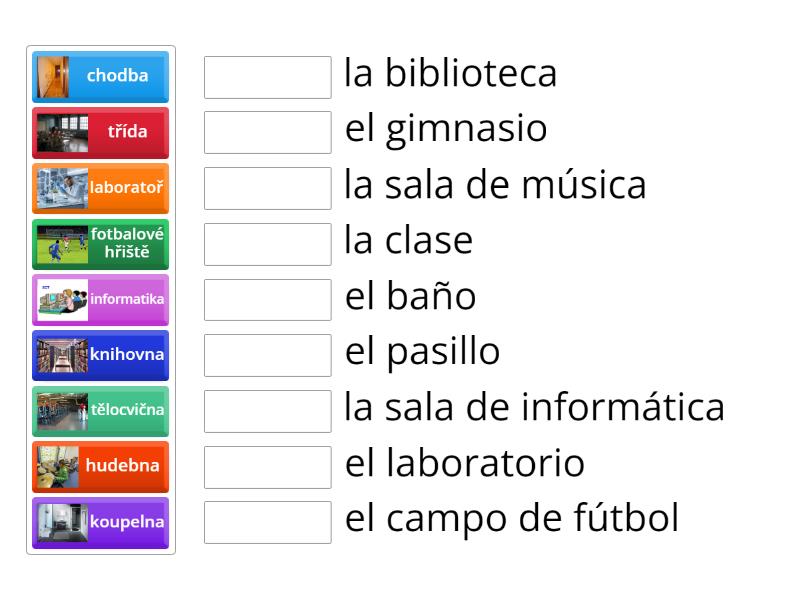Image resolution: width=800 pixels, height=600 pixels.
Task: Select the hudebna music room tile
Action: click(100, 466)
